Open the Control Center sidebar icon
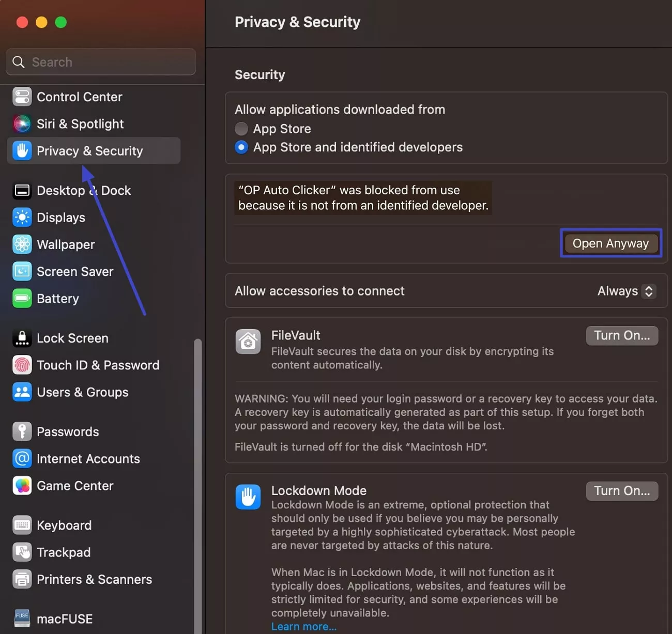Image resolution: width=672 pixels, height=634 pixels. (x=22, y=97)
